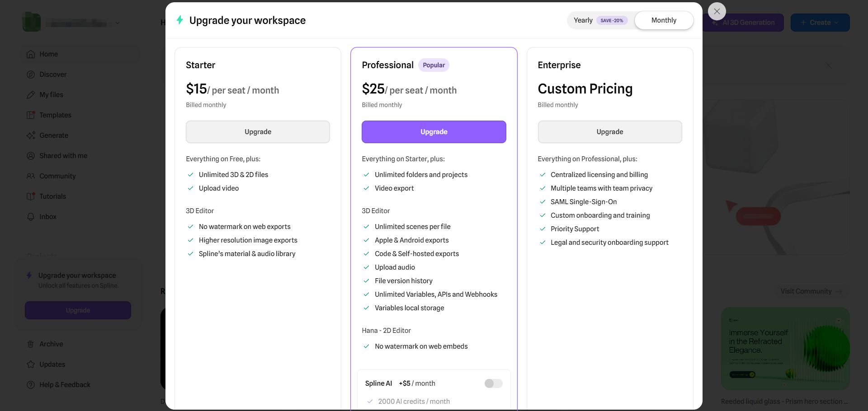This screenshot has height=411, width=868.
Task: Click checkmark beside Priority Support
Action: tap(542, 229)
